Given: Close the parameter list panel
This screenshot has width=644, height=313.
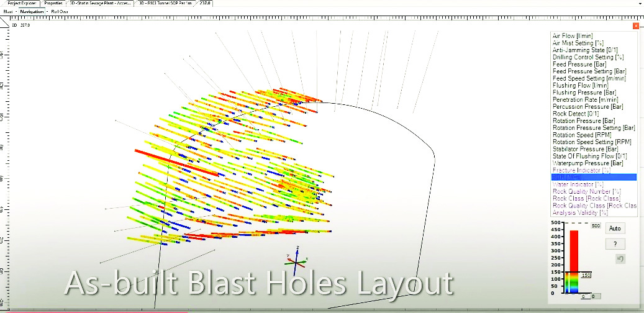Looking at the screenshot, I should tap(635, 26).
